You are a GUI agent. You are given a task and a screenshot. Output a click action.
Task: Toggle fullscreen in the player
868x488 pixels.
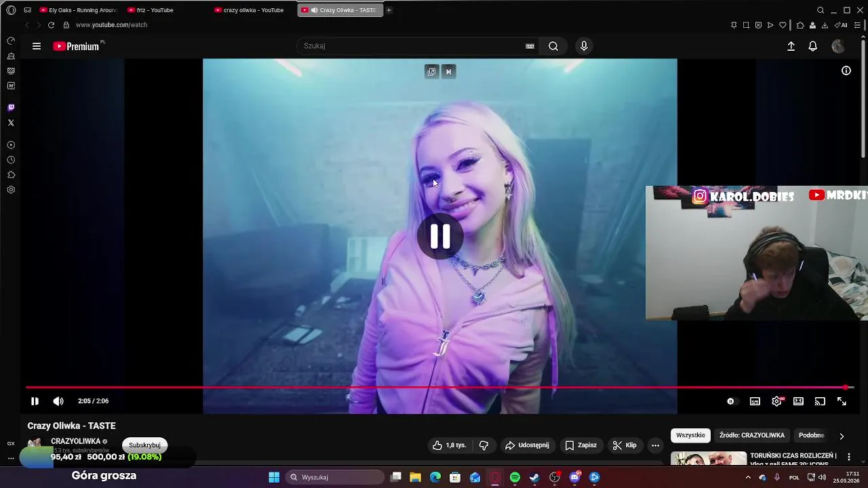coord(842,401)
